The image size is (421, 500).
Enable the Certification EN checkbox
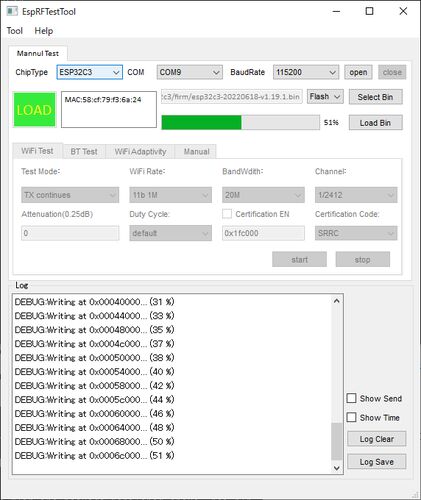point(227,214)
